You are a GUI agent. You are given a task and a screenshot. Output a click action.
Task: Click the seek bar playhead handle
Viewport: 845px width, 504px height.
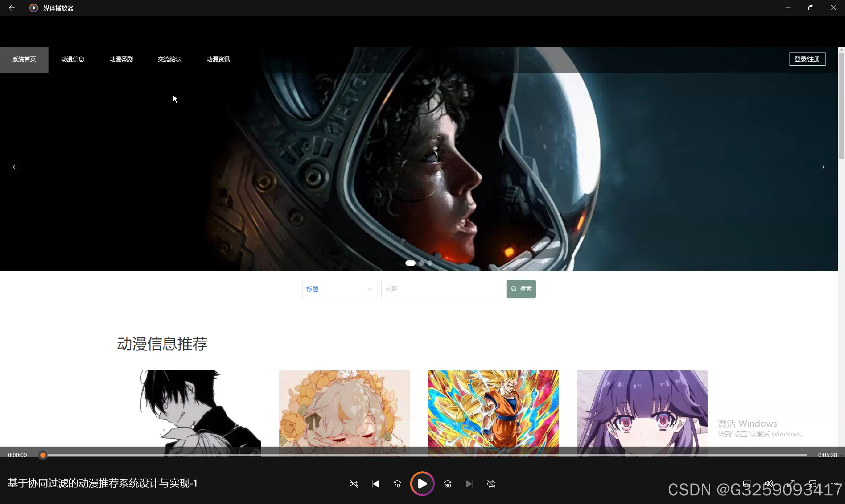coord(43,455)
